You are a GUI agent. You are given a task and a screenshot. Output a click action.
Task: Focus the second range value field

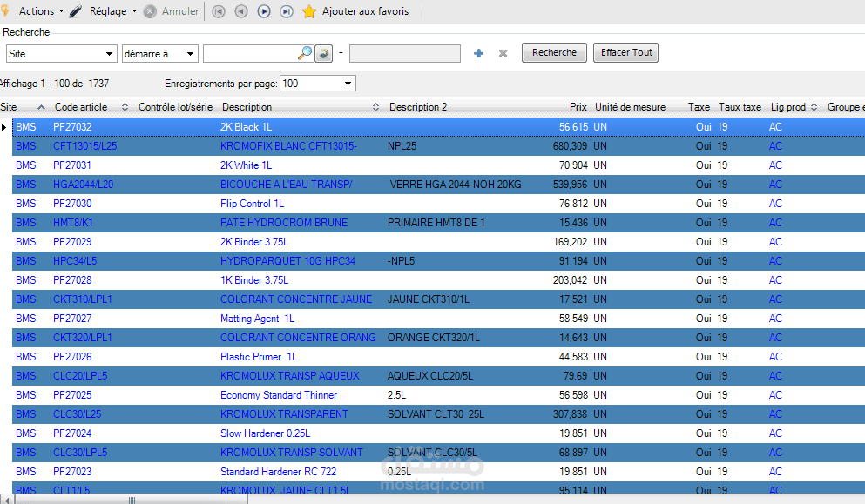pos(405,53)
